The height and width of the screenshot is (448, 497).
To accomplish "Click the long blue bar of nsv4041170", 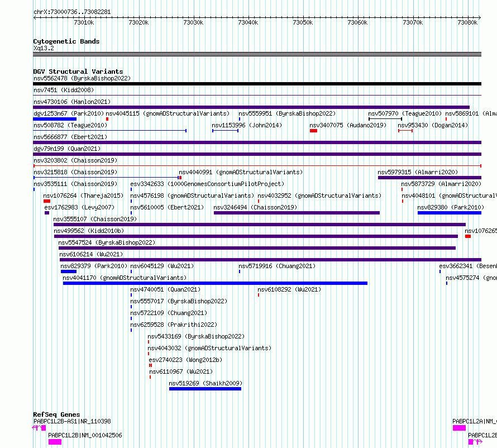I will point(215,283).
